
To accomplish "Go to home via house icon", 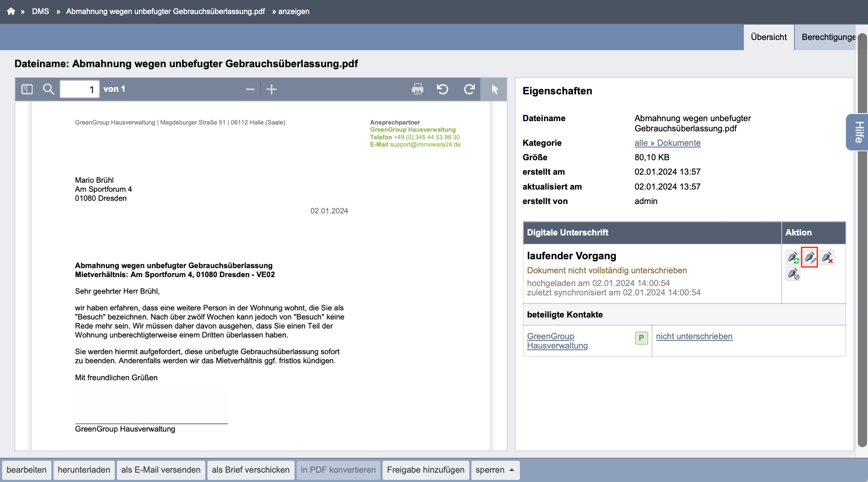I will point(11,11).
